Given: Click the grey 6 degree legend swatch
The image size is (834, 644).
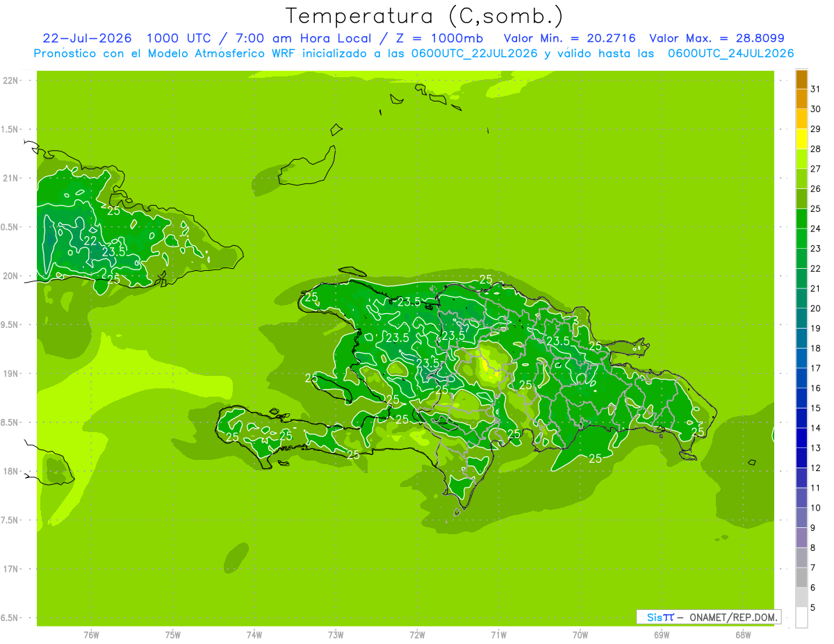Looking at the screenshot, I should pos(801,577).
